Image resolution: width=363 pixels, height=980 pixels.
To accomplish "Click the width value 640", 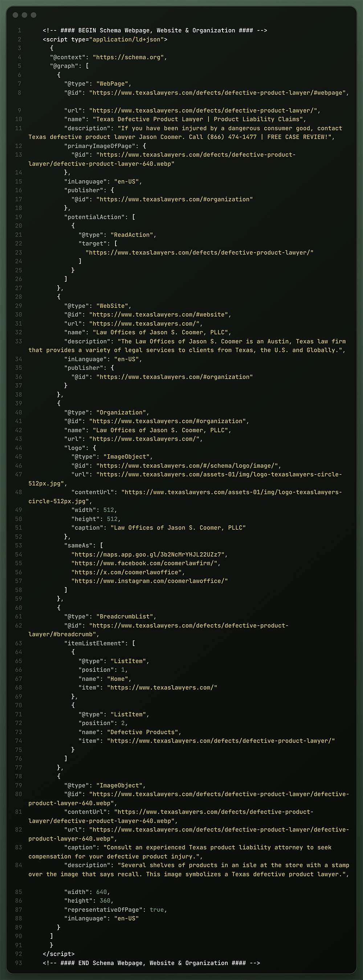I will (101, 892).
